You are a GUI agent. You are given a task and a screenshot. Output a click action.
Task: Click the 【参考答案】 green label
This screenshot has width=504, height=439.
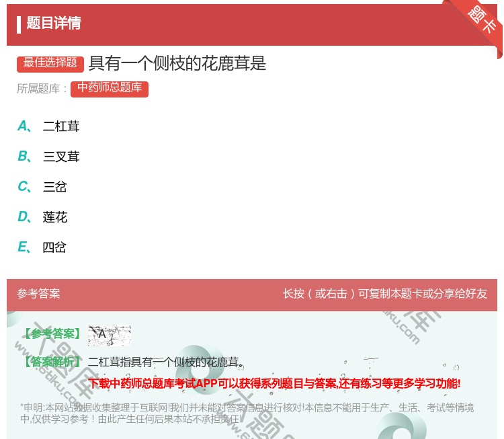coord(53,334)
